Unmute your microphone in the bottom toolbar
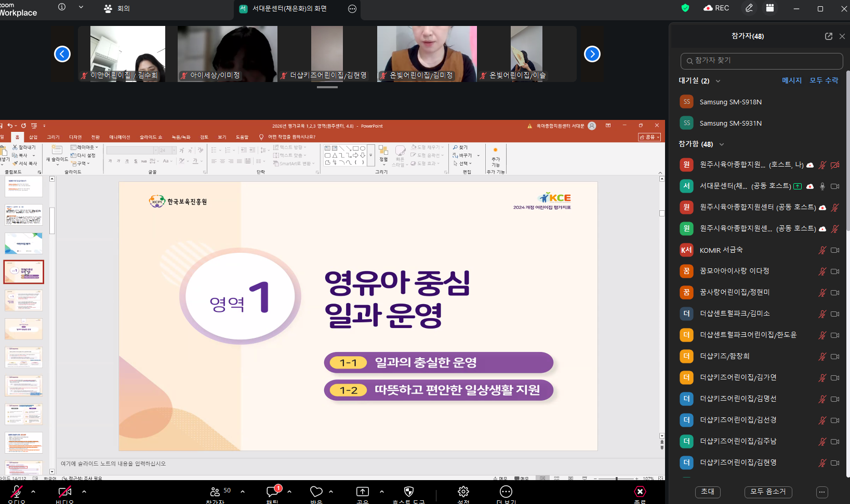 17,492
